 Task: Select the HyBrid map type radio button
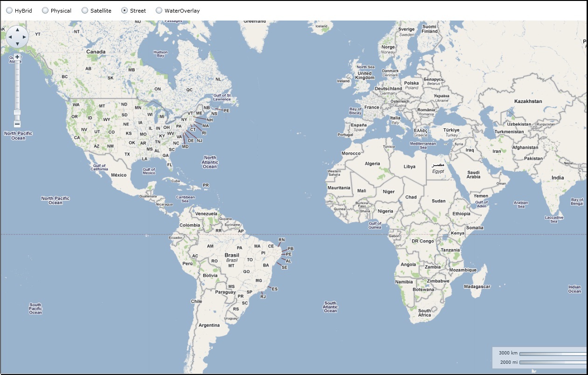tap(9, 10)
